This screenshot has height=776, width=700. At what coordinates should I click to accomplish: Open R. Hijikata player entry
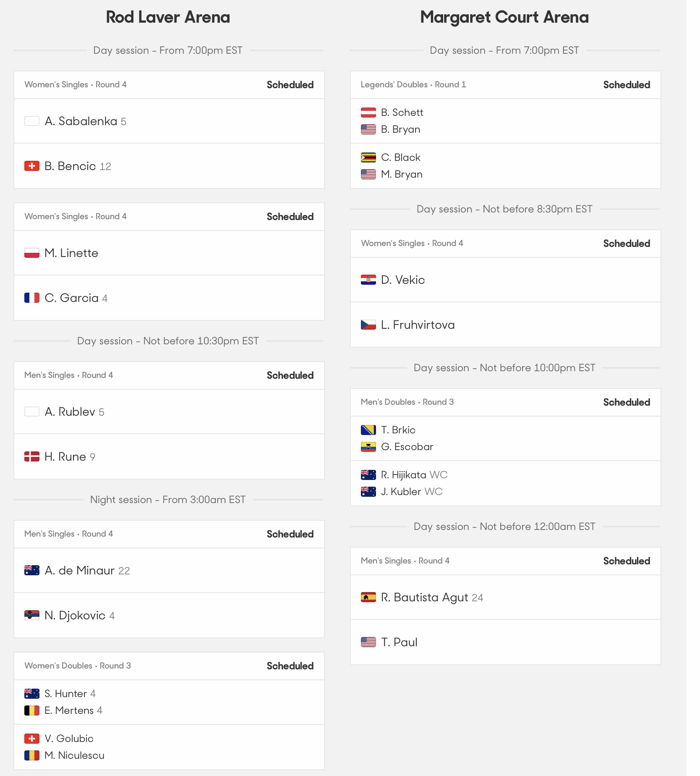pos(404,475)
